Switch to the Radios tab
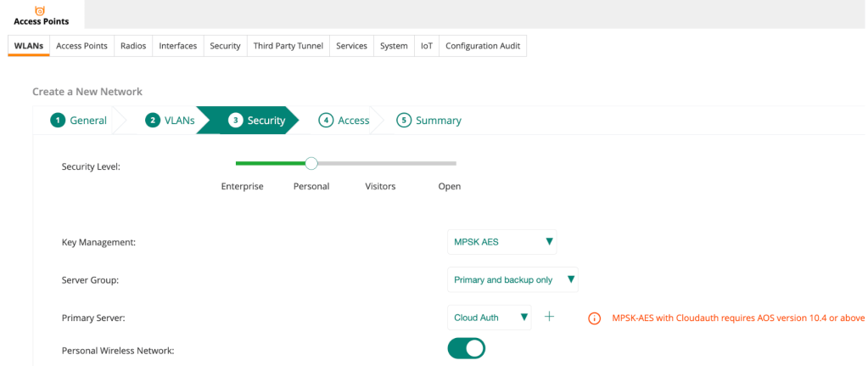This screenshot has width=868, height=366. (x=133, y=46)
